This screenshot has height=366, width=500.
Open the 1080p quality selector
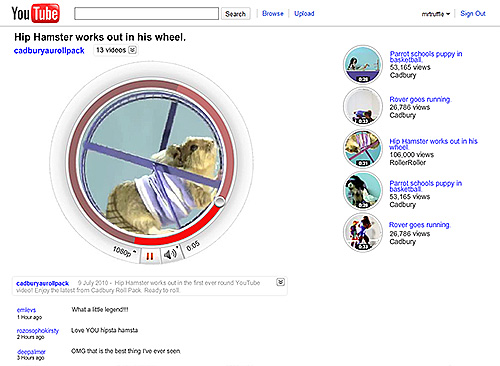(x=124, y=251)
